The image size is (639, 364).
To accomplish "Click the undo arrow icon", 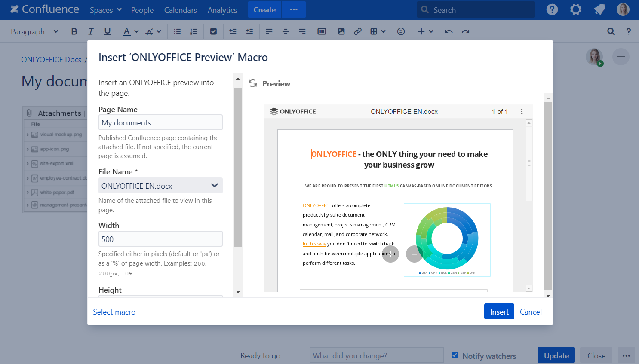I will point(449,31).
